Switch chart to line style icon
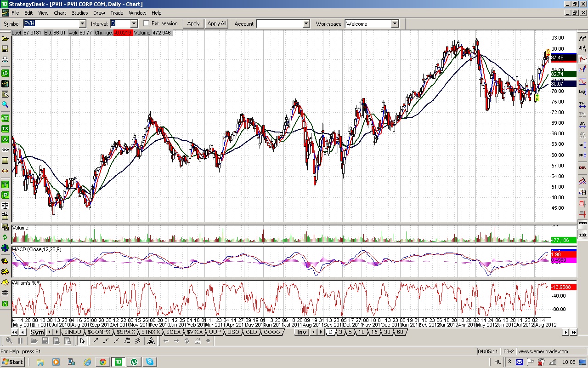This screenshot has width=588, height=368. point(582,38)
